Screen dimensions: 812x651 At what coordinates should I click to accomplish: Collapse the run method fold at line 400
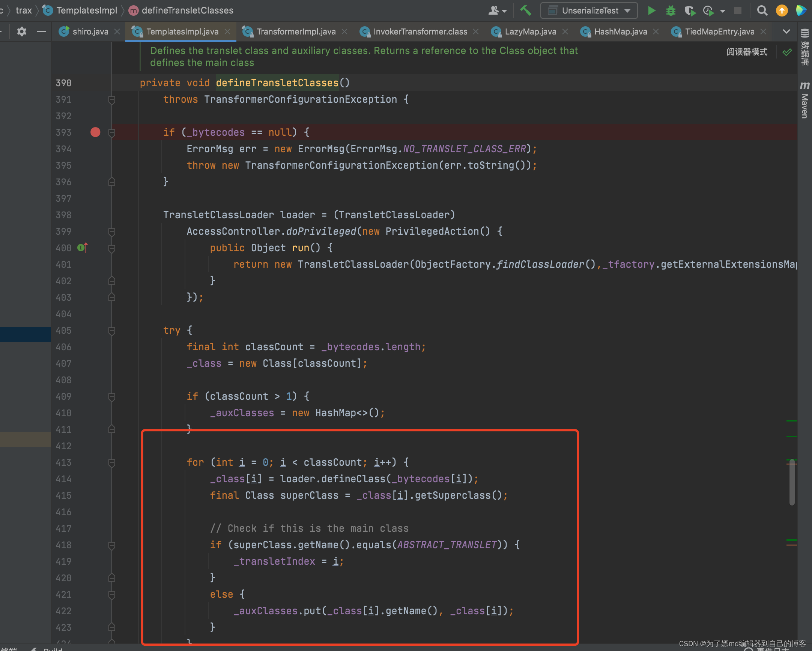111,248
